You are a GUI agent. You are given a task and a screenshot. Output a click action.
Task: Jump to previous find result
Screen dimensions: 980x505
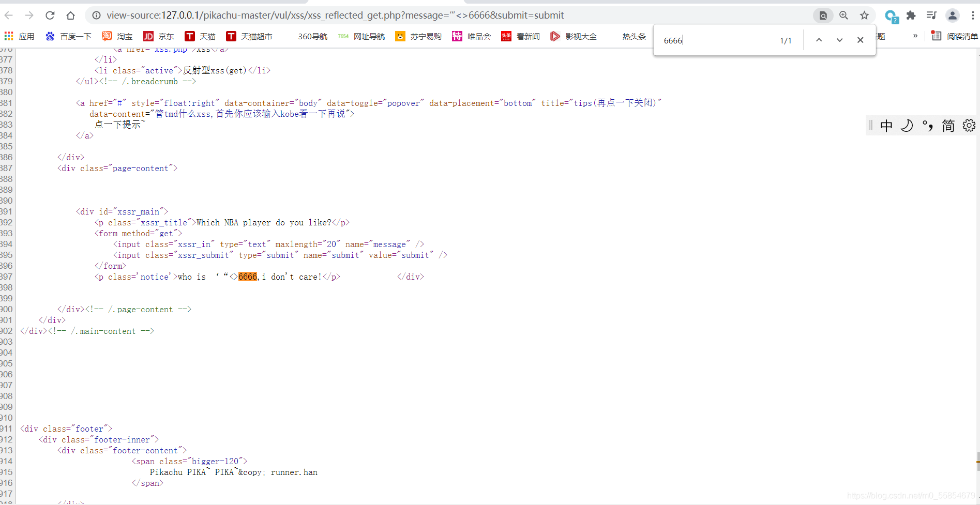819,40
